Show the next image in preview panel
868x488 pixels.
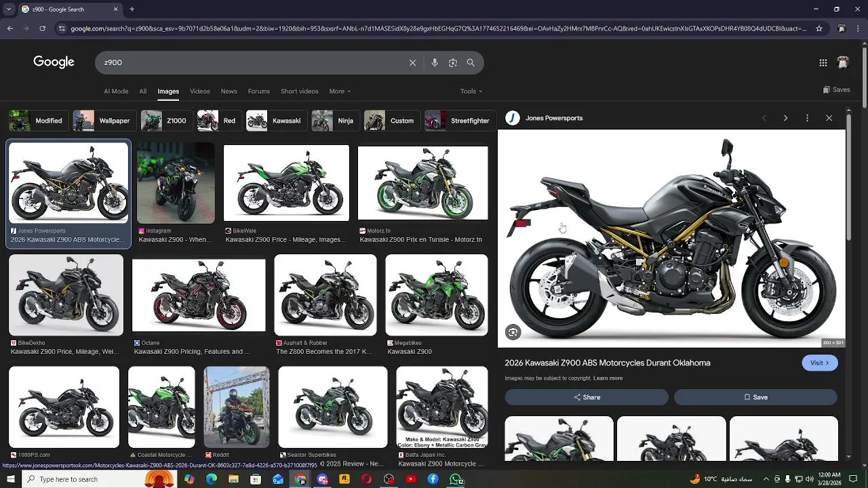[785, 118]
